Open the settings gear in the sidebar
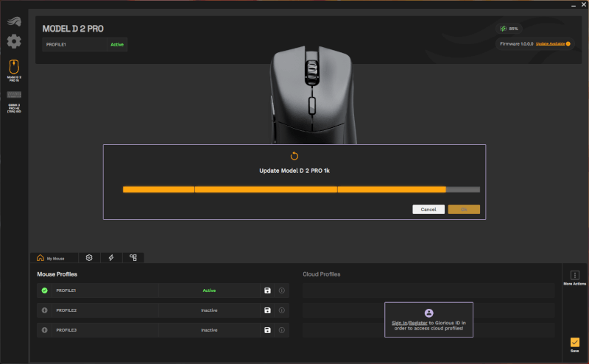This screenshot has width=589, height=364. click(x=14, y=42)
